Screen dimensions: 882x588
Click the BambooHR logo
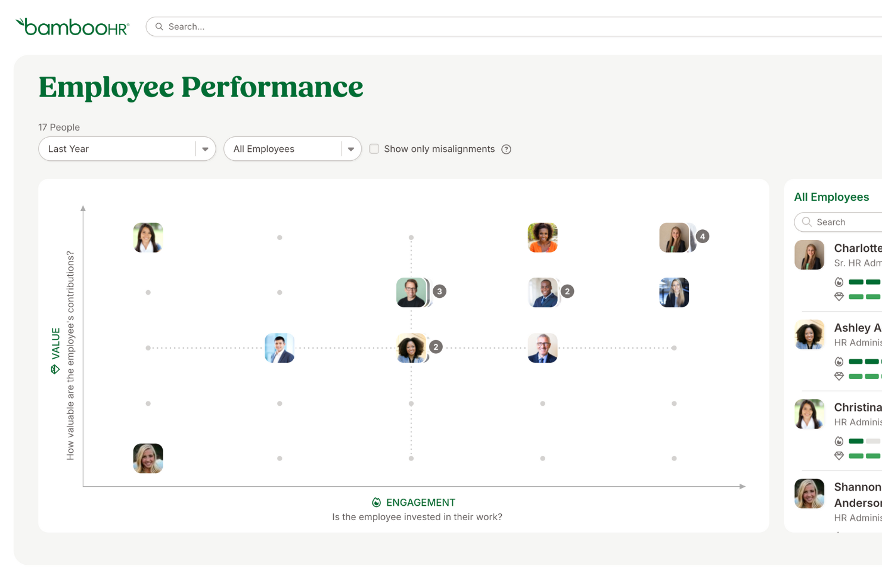pos(72,26)
